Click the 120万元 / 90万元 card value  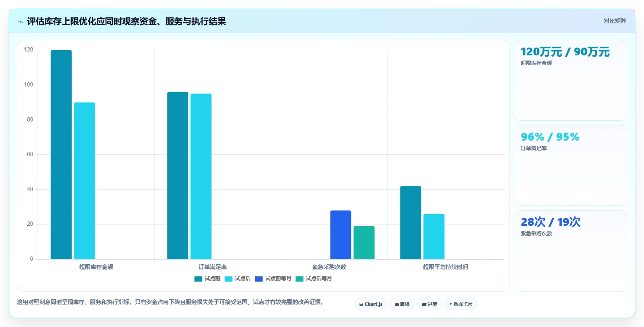click(x=565, y=52)
